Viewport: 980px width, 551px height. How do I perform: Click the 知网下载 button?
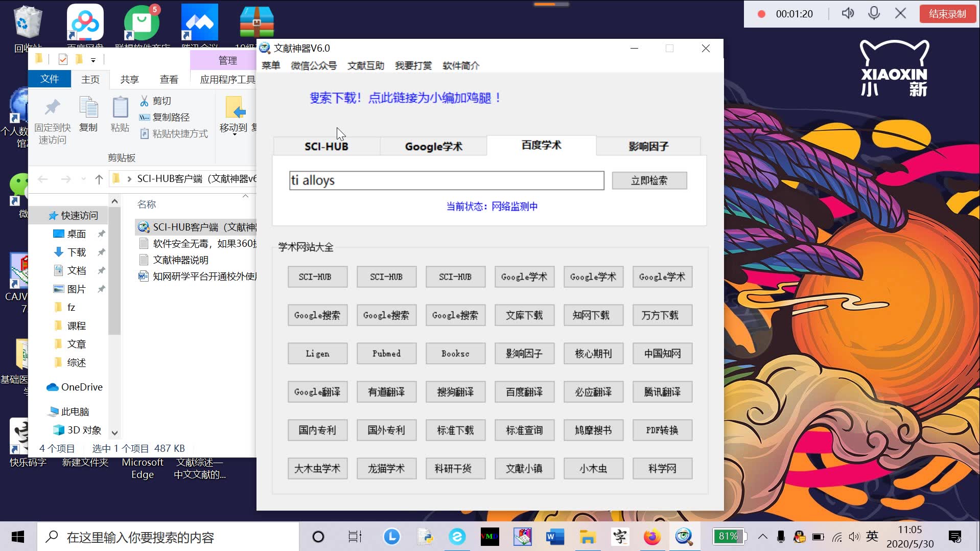[593, 315]
